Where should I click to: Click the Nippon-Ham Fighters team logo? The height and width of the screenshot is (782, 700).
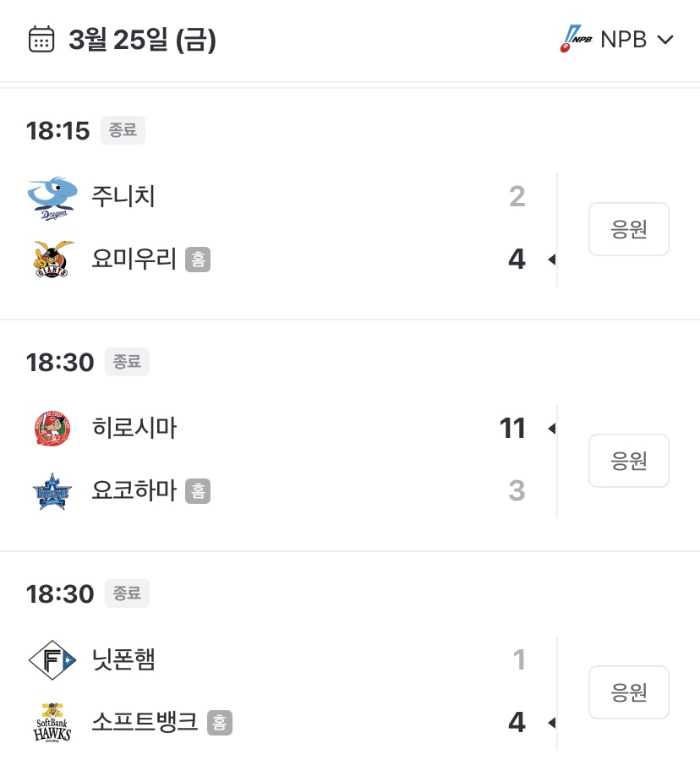coord(52,660)
